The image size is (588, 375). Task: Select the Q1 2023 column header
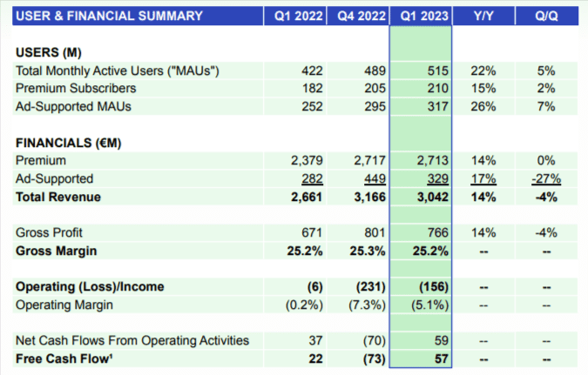click(x=424, y=17)
